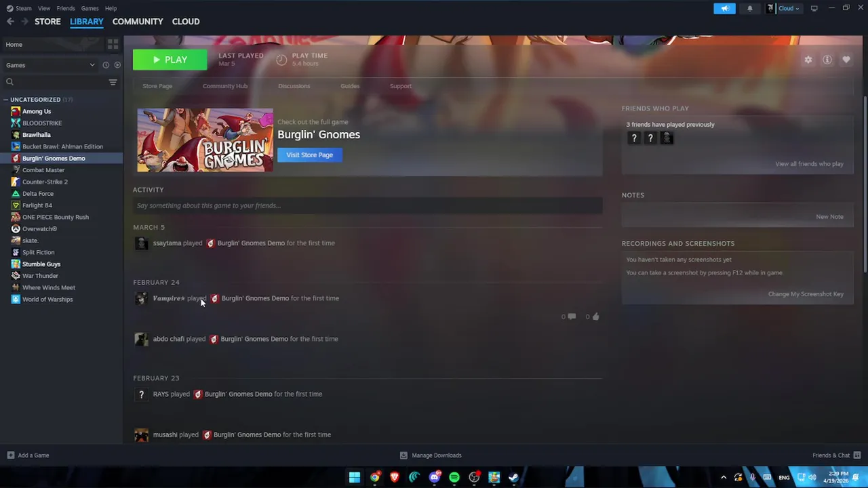868x488 pixels.
Task: Open the Store Page link
Action: (x=157, y=86)
